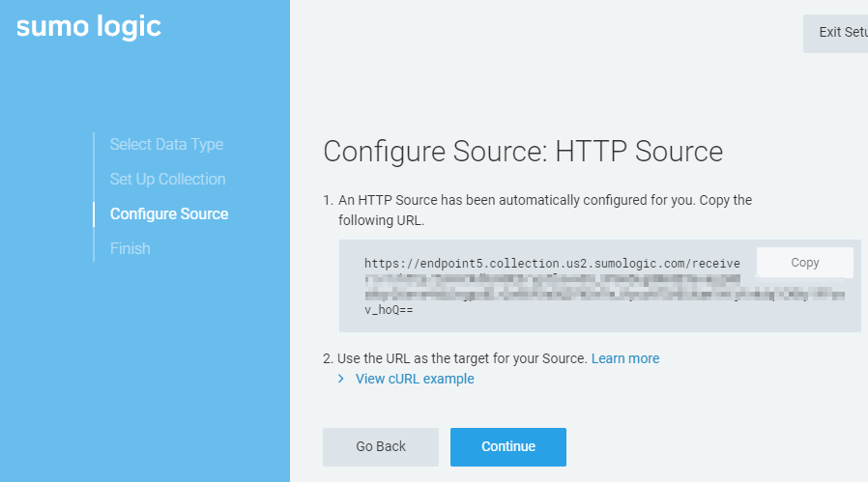Click the Configure Source: HTTP Source heading
868x482 pixels.
click(523, 152)
